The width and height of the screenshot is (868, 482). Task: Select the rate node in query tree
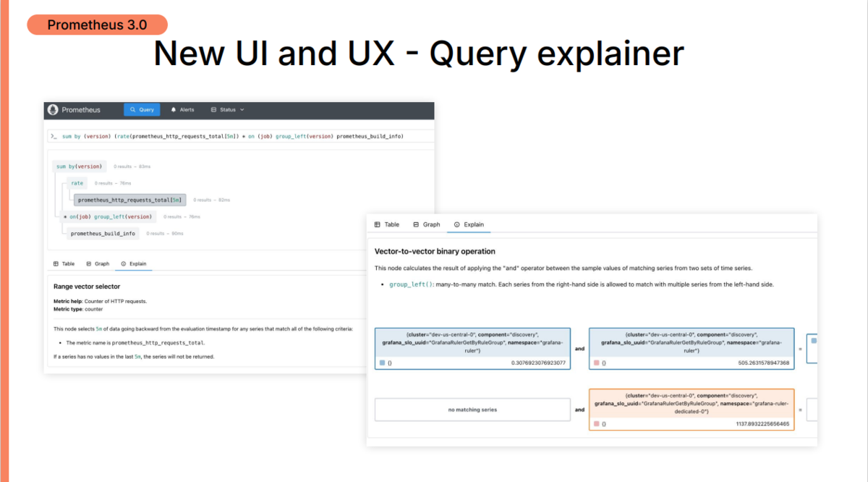coord(77,183)
